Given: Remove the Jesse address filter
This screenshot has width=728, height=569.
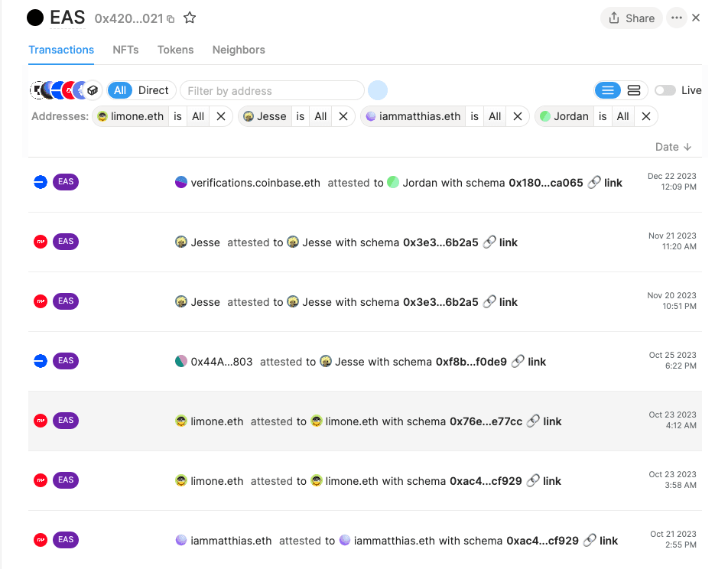Looking at the screenshot, I should 343,116.
